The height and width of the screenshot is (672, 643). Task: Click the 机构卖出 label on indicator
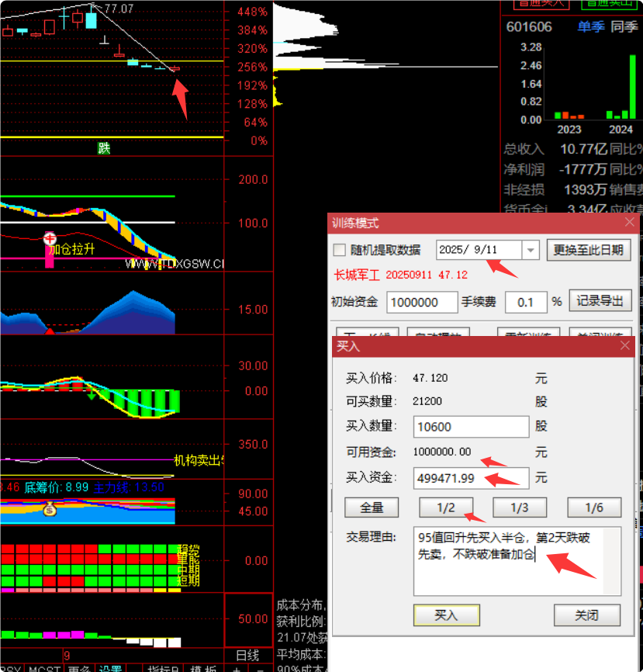click(199, 460)
